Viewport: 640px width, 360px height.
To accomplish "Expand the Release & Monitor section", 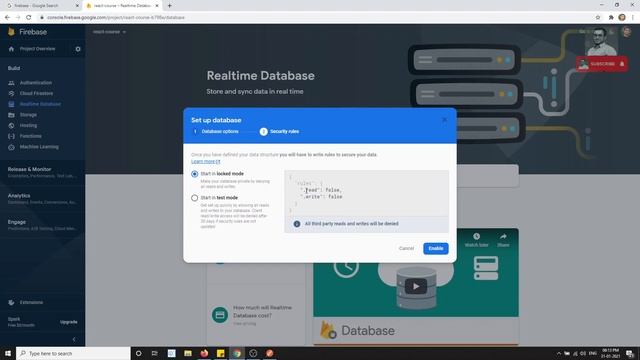I will point(42,172).
